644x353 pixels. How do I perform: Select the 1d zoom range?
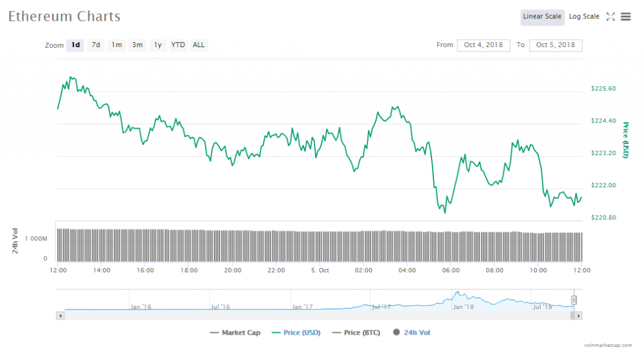[75, 45]
